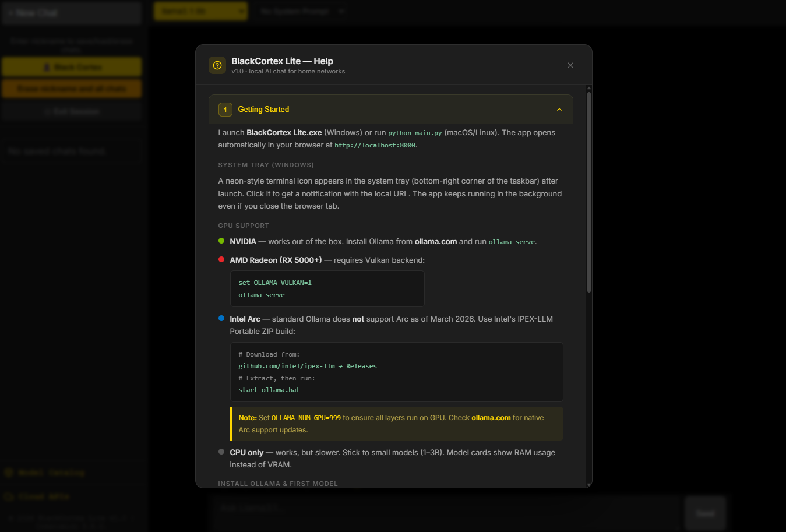Click the Help dialog scrollbar down arrow

coord(589,484)
